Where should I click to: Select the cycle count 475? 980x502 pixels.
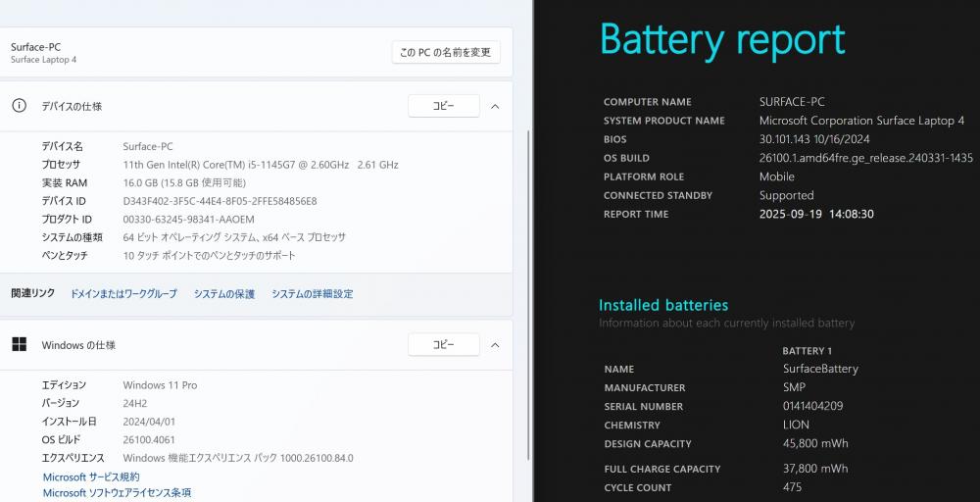pyautogui.click(x=792, y=487)
